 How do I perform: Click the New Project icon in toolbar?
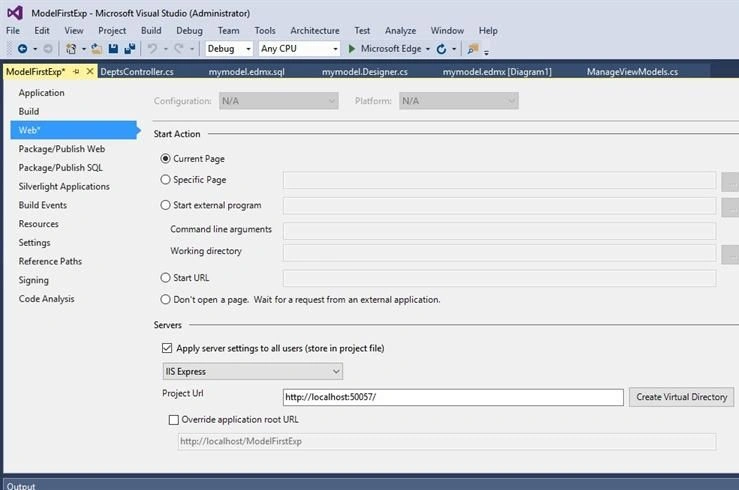click(x=71, y=49)
